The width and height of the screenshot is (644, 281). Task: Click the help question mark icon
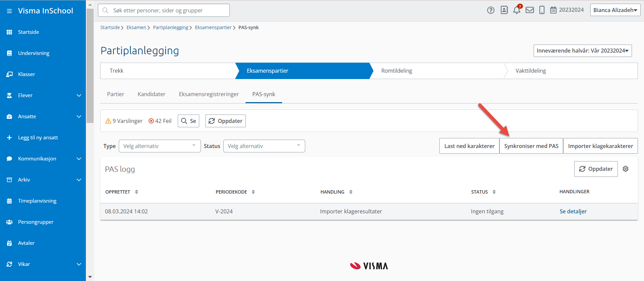click(490, 10)
